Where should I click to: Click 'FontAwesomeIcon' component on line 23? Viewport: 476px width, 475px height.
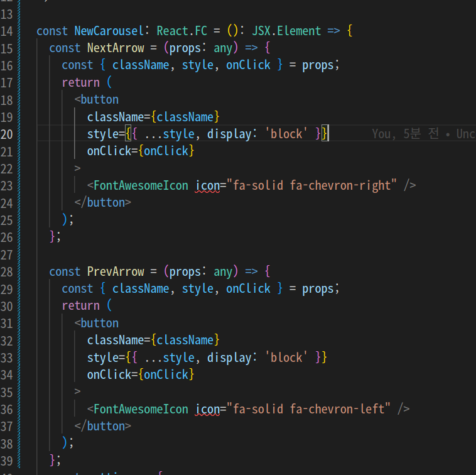(141, 185)
